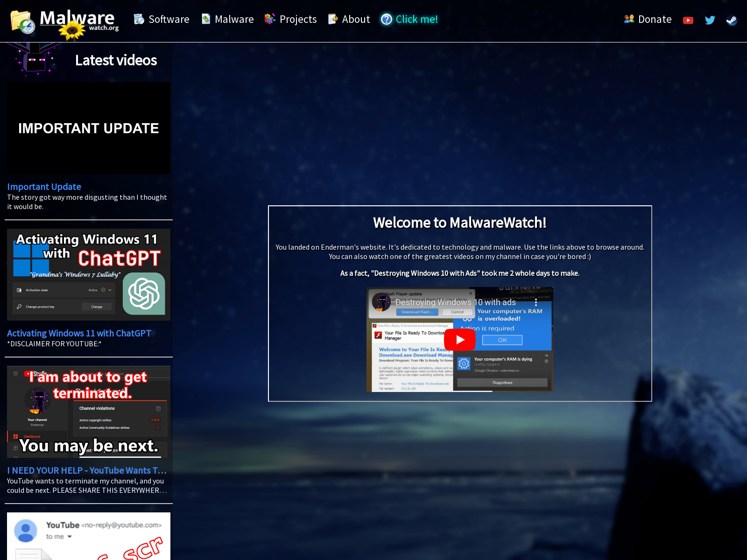Click the embedded video's three-dot menu
Viewport: 747px width, 560px height.
[536, 302]
